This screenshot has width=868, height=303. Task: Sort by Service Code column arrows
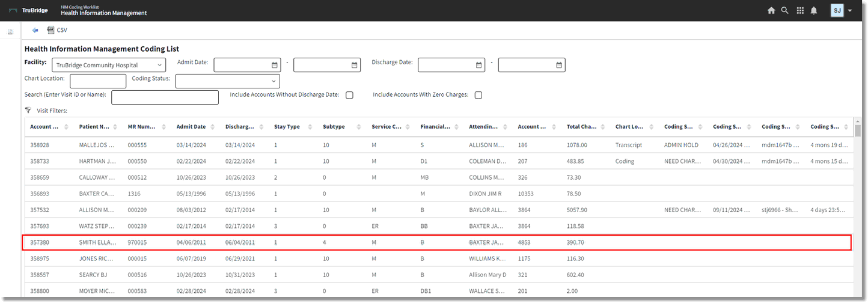click(x=407, y=127)
